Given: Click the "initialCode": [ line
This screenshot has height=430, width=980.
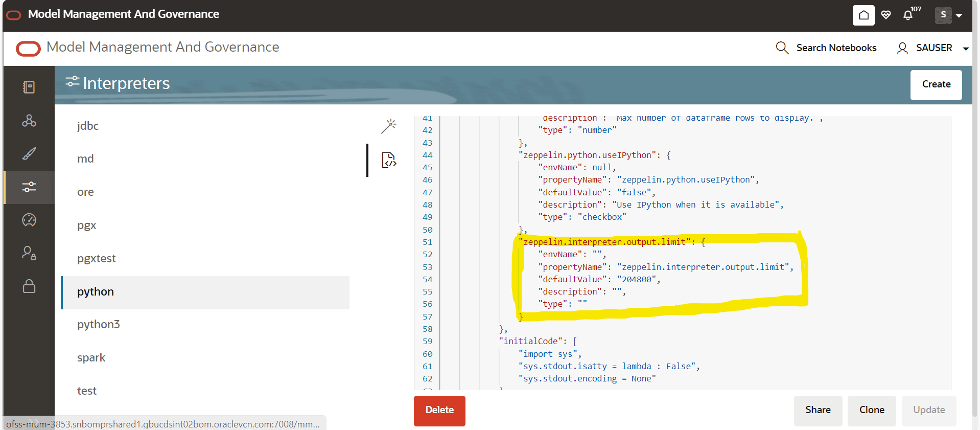Looking at the screenshot, I should click(538, 341).
